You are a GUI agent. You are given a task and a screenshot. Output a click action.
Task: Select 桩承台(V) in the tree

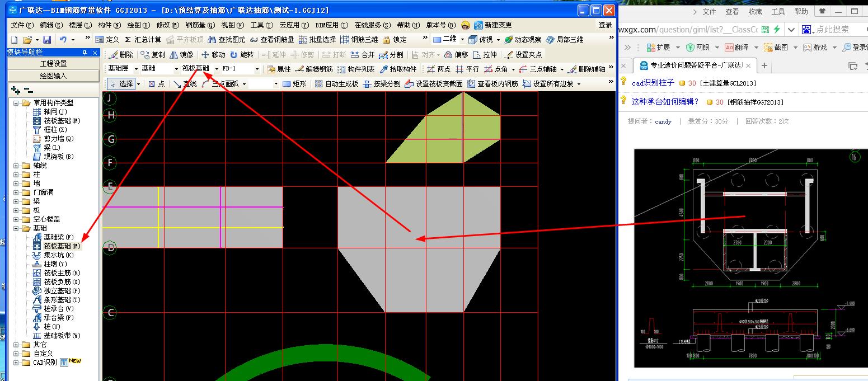point(59,309)
